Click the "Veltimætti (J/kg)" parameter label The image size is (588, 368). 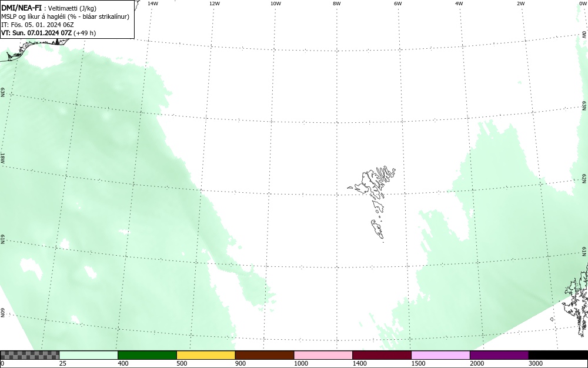[72, 8]
